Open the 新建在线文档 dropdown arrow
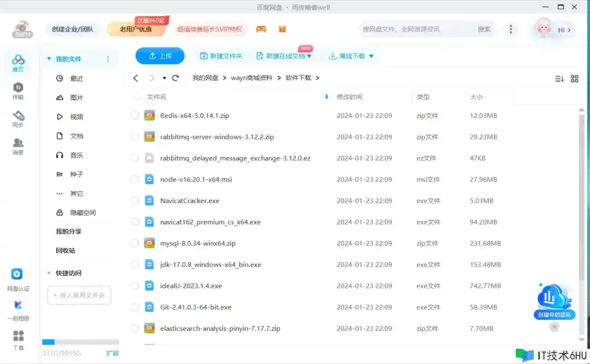The width and height of the screenshot is (590, 364). tap(309, 56)
